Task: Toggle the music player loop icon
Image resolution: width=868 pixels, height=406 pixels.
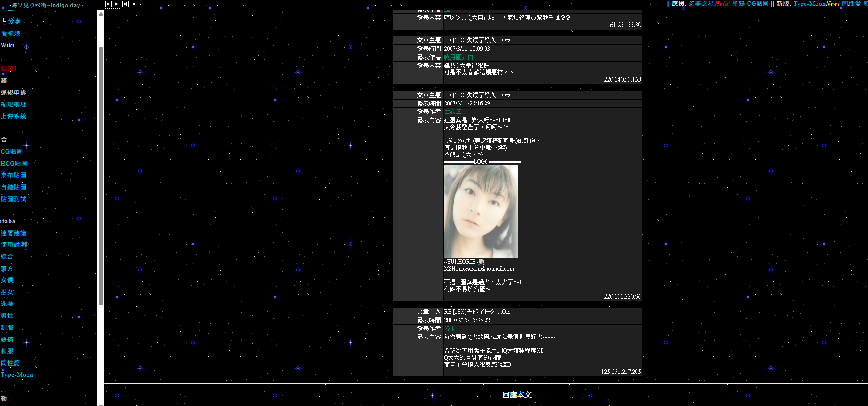Action: click(142, 4)
